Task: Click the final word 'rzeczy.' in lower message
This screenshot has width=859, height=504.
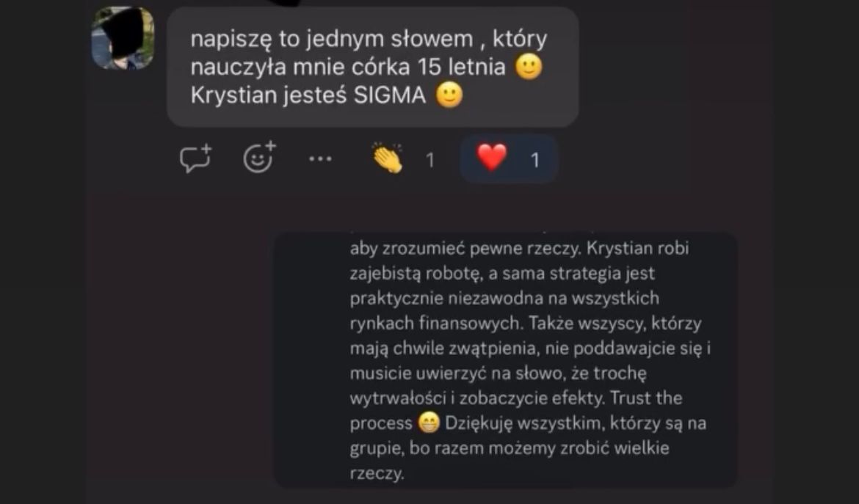Action: tap(377, 472)
